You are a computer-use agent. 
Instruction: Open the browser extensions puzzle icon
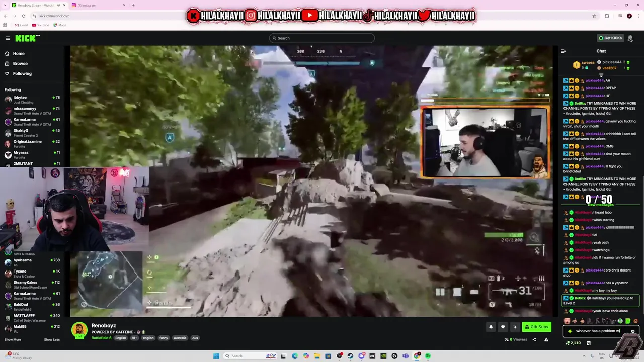click(607, 16)
